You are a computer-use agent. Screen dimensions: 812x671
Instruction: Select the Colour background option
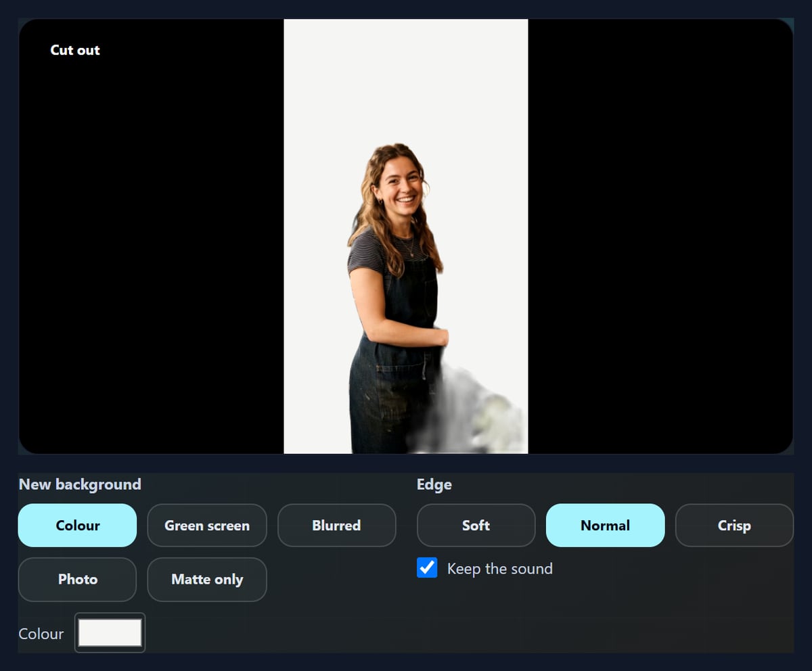(77, 525)
